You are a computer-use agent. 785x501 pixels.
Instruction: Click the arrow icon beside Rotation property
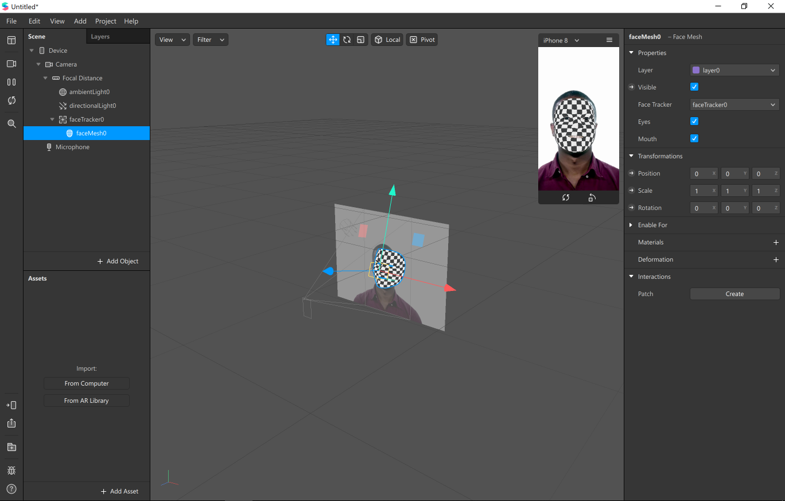click(631, 207)
